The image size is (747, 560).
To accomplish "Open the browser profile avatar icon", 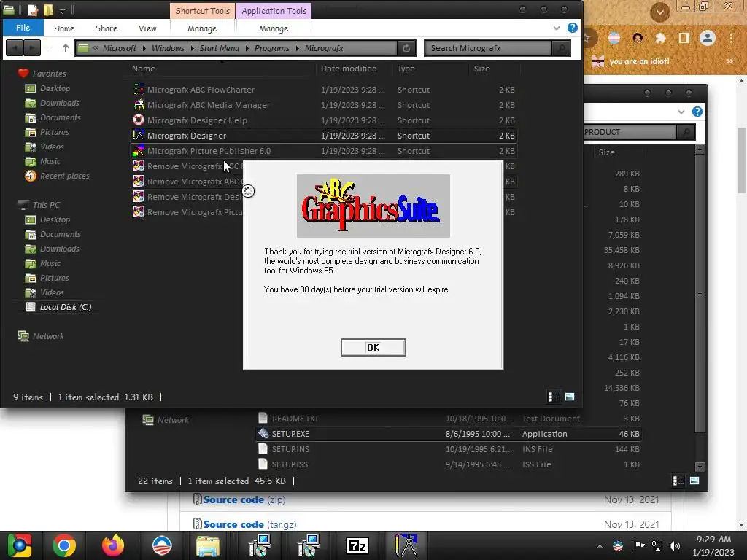I will 708,38.
